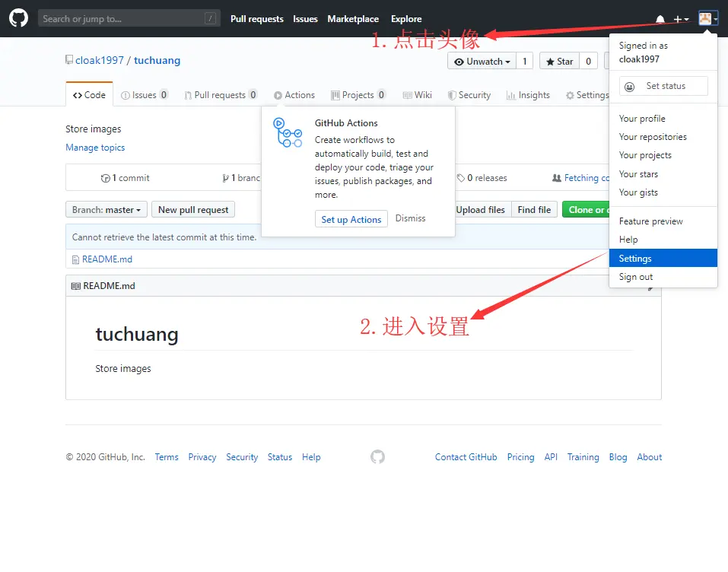Click the GitHub Actions workflow icon in popup
Screen dimensions: 728x572
pos(288,132)
